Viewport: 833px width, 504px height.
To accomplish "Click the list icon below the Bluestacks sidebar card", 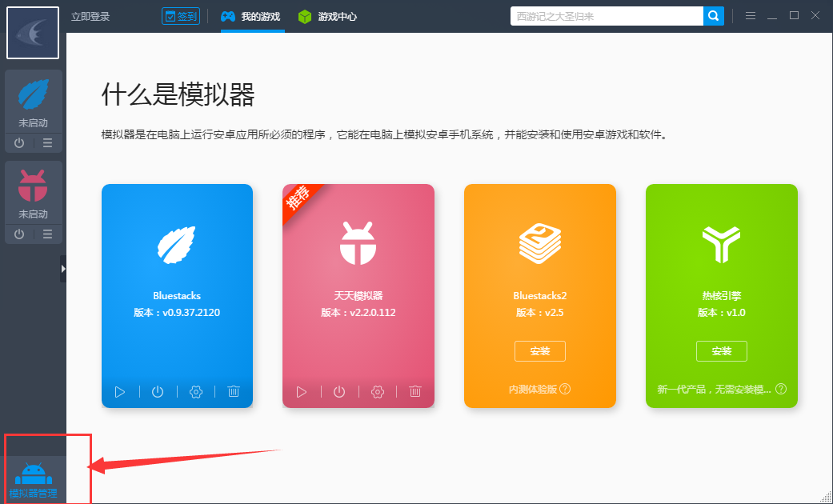I will (x=48, y=143).
